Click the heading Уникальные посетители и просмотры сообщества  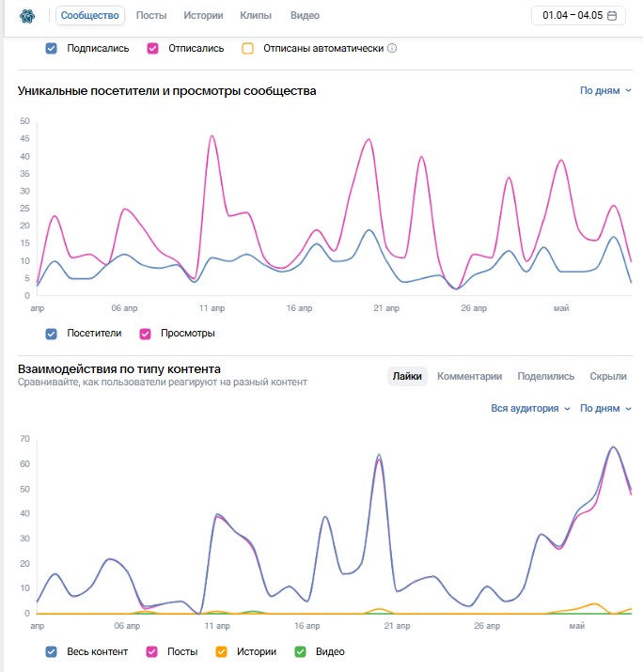point(166,91)
